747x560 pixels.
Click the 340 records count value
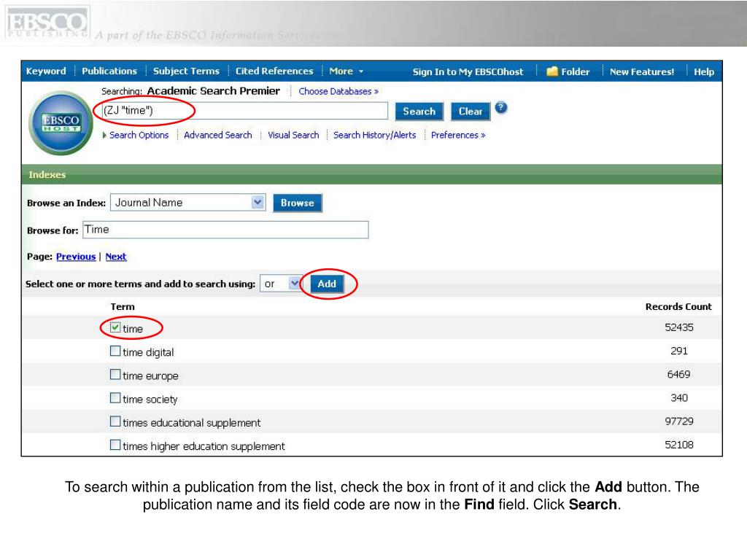(x=679, y=398)
